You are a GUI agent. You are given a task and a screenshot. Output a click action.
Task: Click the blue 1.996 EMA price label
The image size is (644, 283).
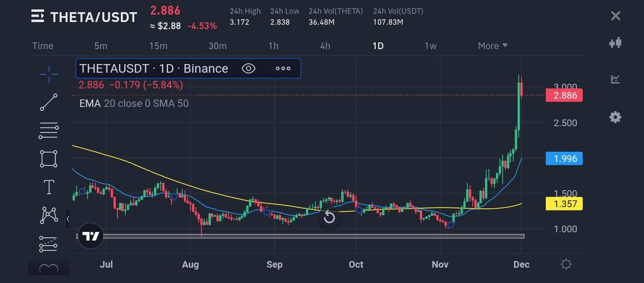point(564,158)
